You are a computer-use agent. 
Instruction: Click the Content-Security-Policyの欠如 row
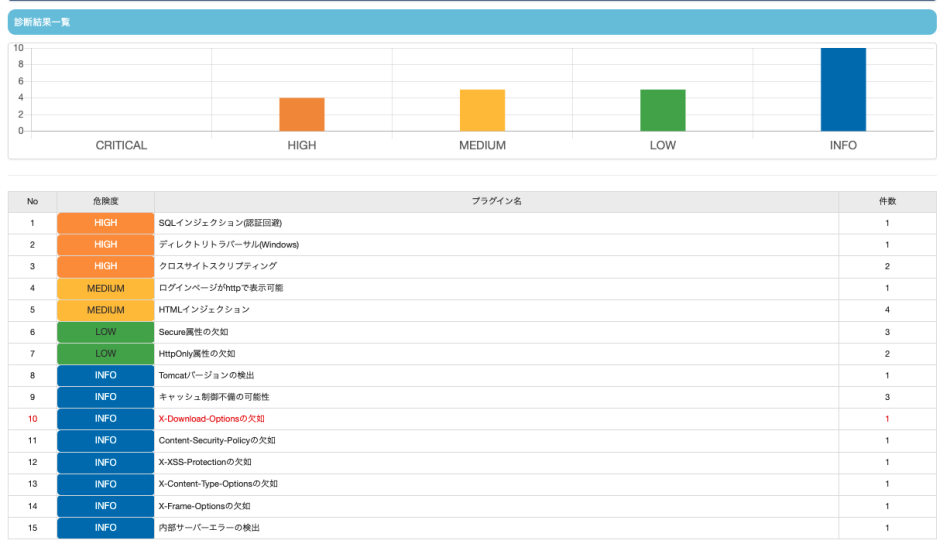pyautogui.click(x=472, y=441)
